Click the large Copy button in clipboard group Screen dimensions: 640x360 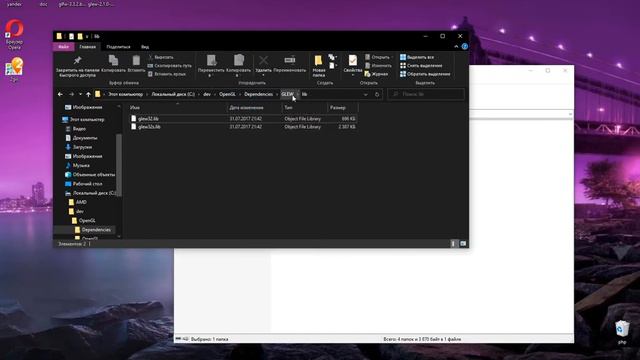(113, 64)
